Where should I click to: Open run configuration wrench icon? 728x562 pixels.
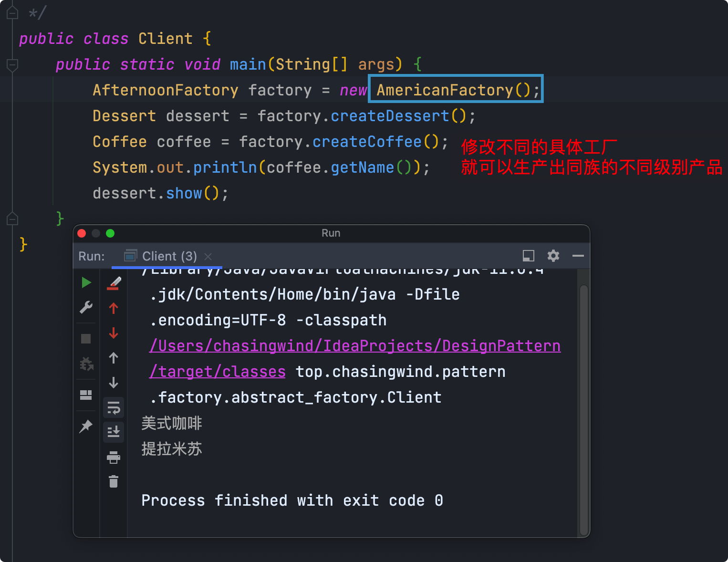point(86,307)
